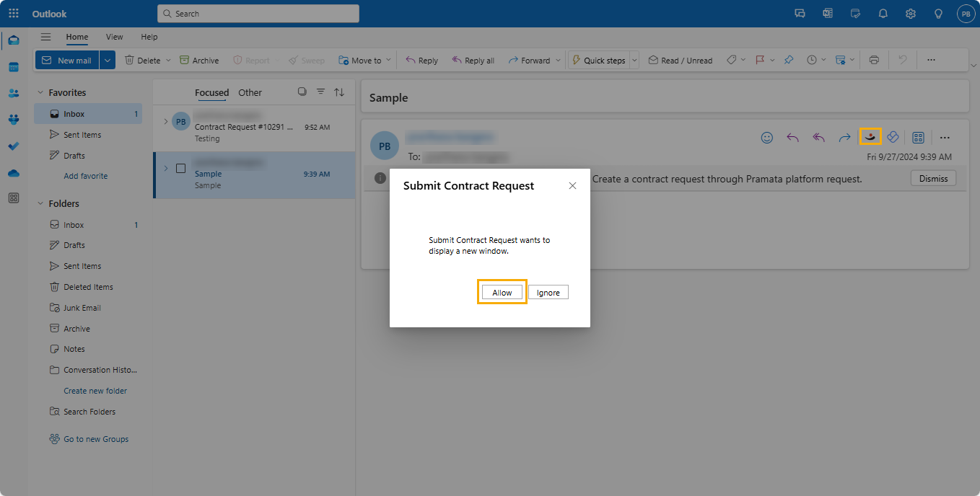Viewport: 980px width, 496px height.
Task: Switch to the Home tab
Action: 77,37
